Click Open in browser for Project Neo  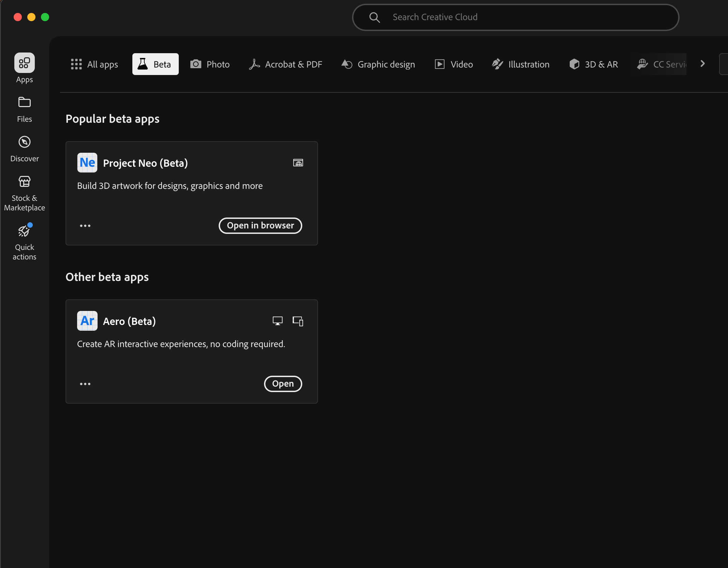tap(260, 225)
